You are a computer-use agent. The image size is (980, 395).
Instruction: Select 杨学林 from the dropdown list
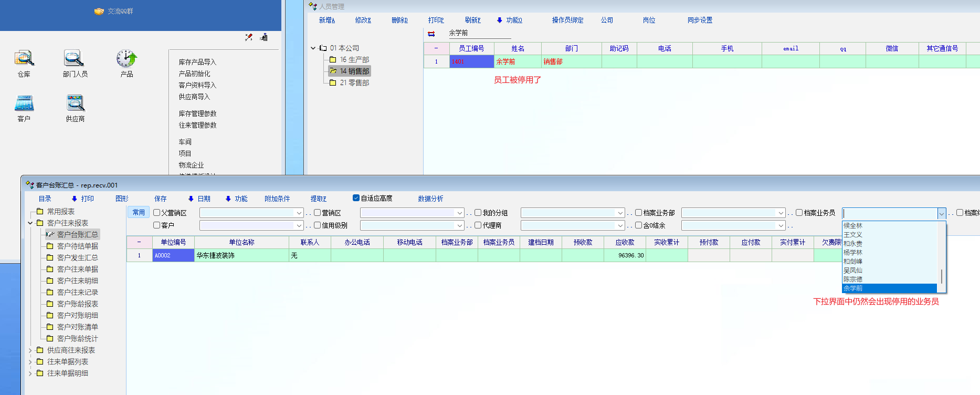(853, 253)
